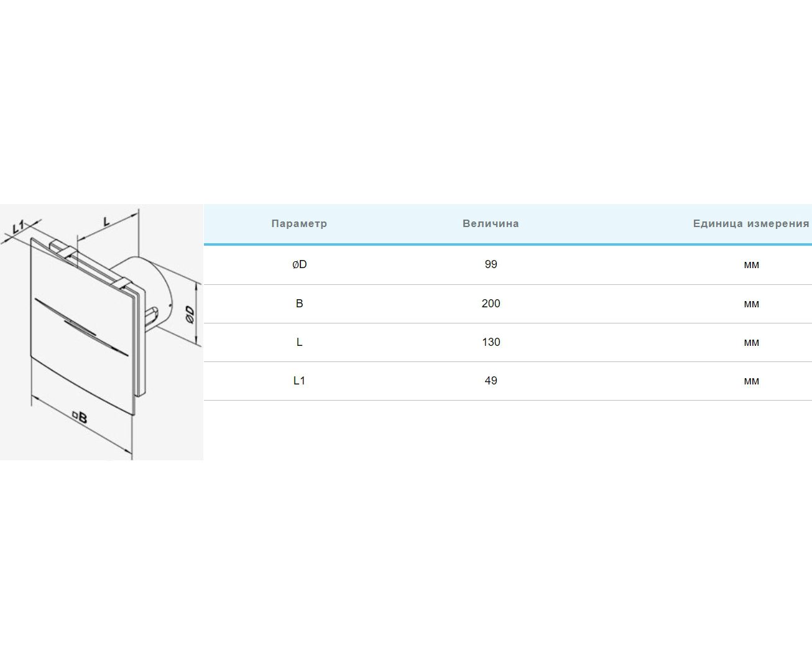Select the value 99 cell
Screen dimensions: 812x665
[491, 264]
